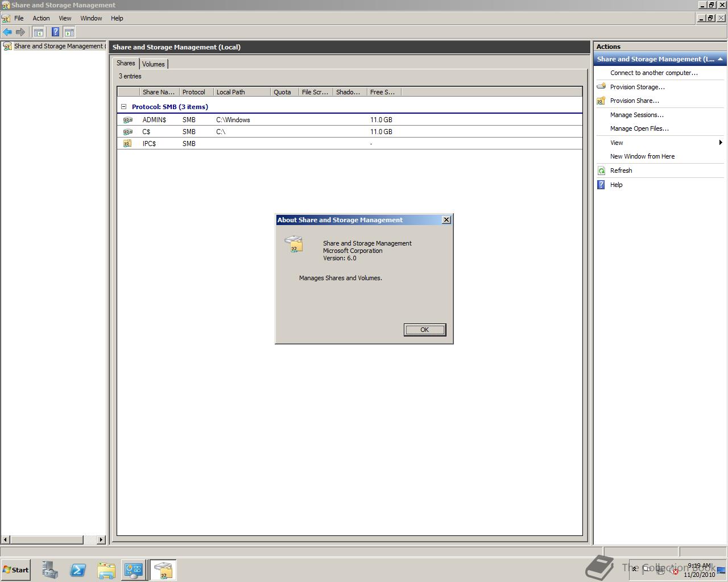
Task: Sort by File Screening column header
Action: 316,92
